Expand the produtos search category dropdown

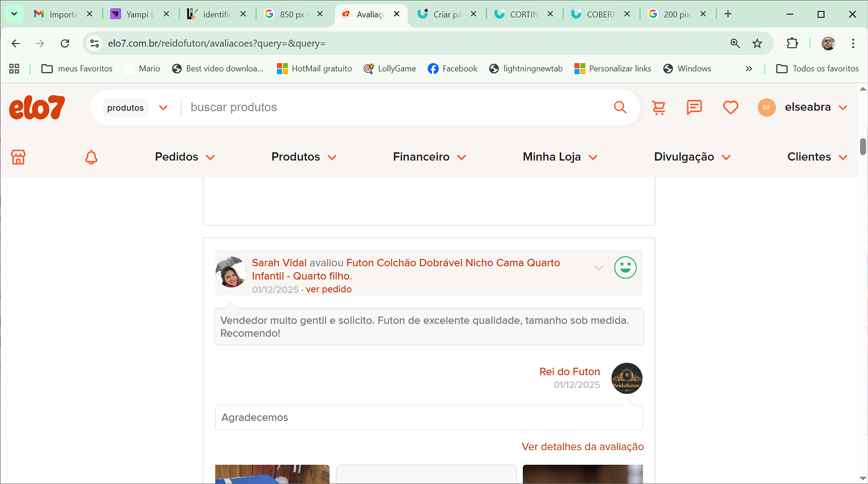pos(137,108)
